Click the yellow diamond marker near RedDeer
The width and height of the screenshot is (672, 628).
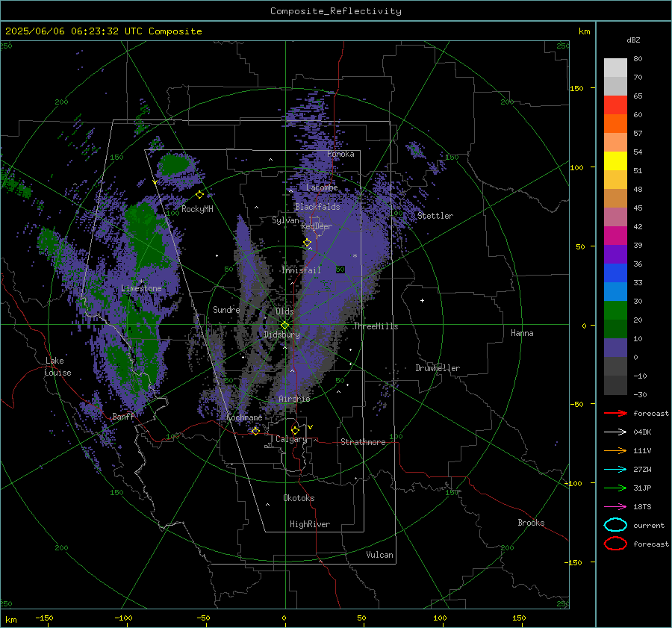click(308, 243)
